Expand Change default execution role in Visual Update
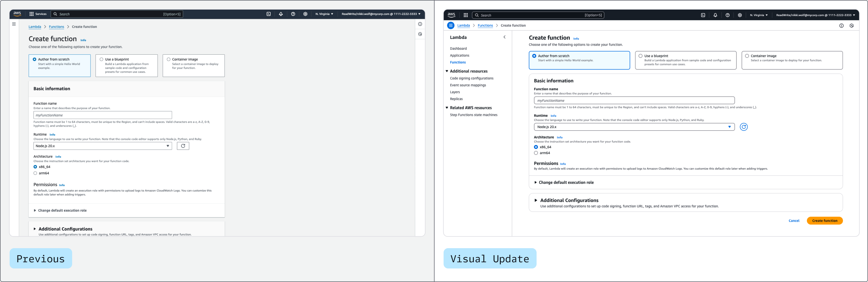 [x=564, y=182]
